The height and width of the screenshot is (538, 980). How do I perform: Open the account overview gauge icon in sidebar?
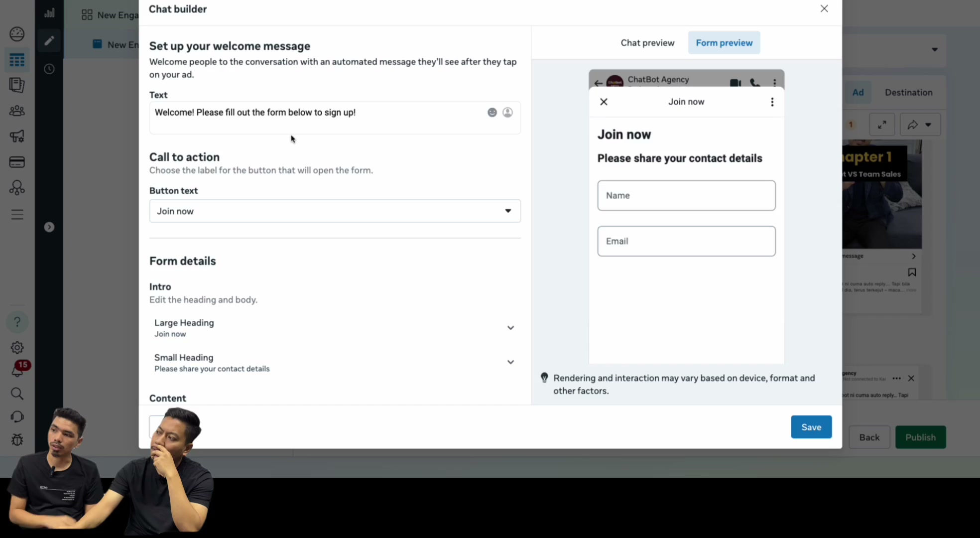click(17, 34)
